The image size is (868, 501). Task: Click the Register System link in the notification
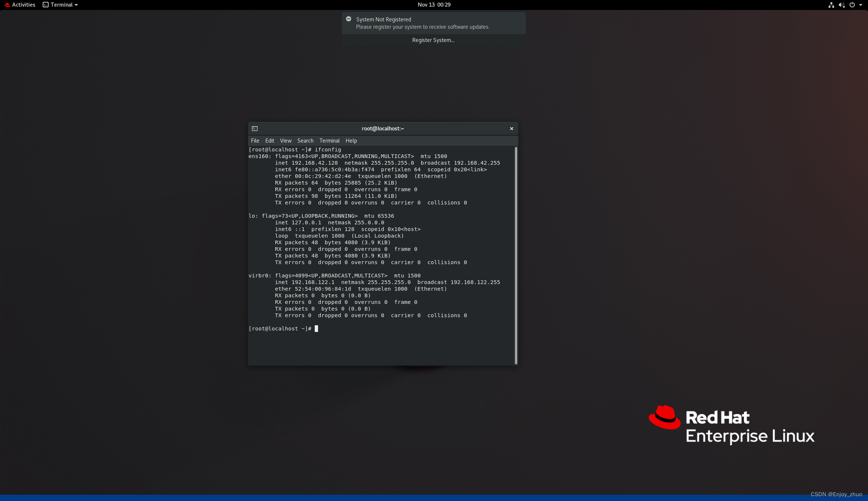point(433,40)
